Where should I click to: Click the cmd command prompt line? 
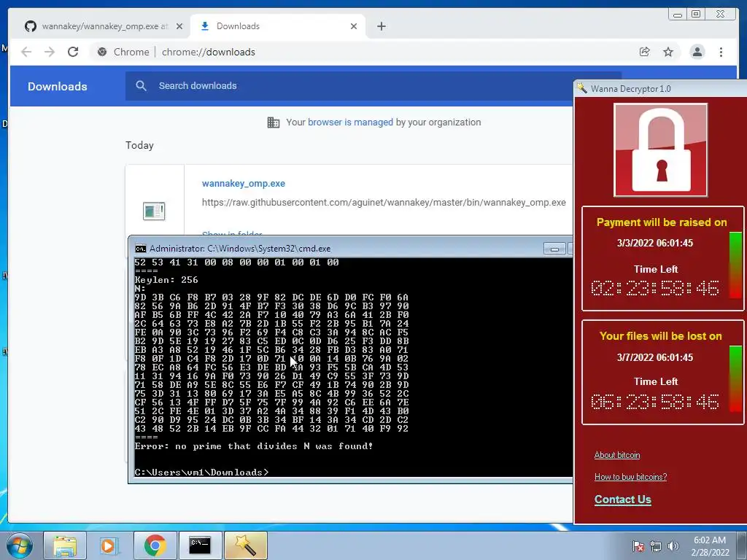[201, 472]
